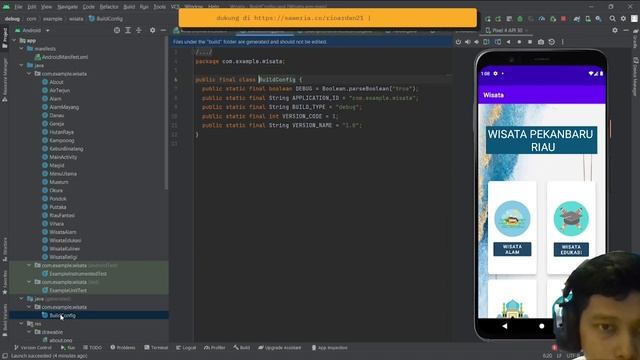Tap the mosque image card in emulator

(x=512, y=299)
